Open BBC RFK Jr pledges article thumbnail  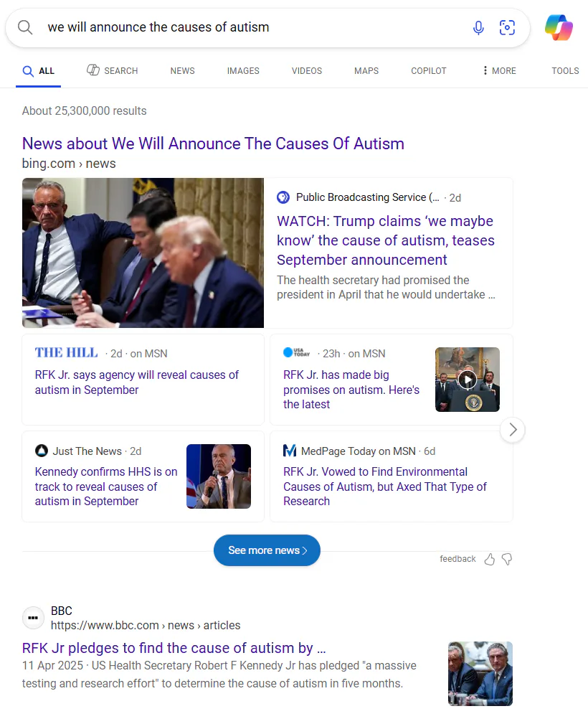click(480, 673)
